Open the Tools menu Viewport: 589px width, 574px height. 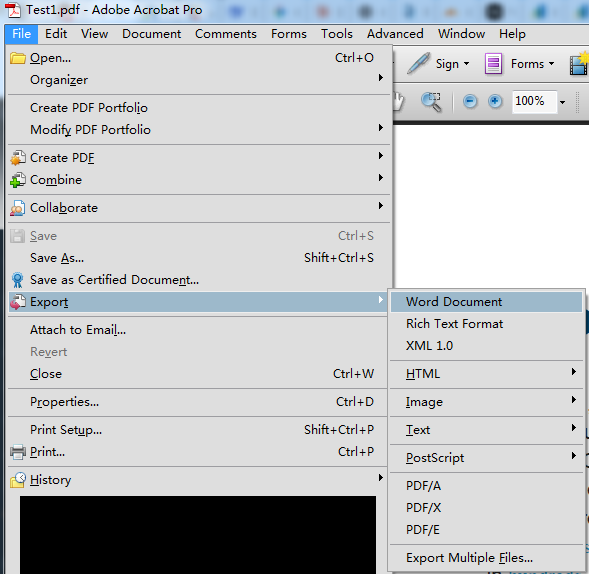337,34
